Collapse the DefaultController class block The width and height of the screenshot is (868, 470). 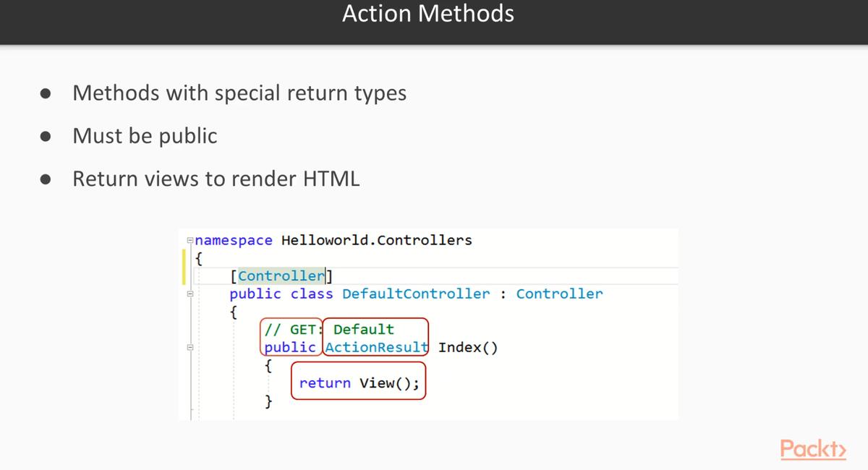click(x=190, y=294)
